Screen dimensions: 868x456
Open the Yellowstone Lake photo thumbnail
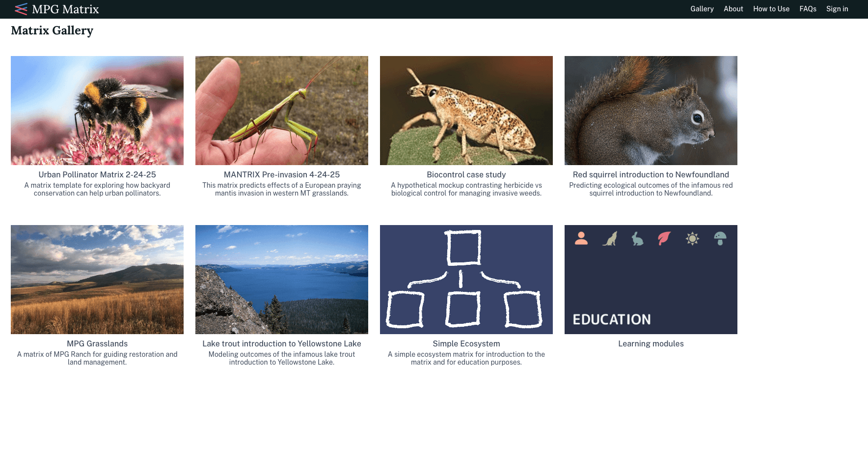pyautogui.click(x=282, y=280)
